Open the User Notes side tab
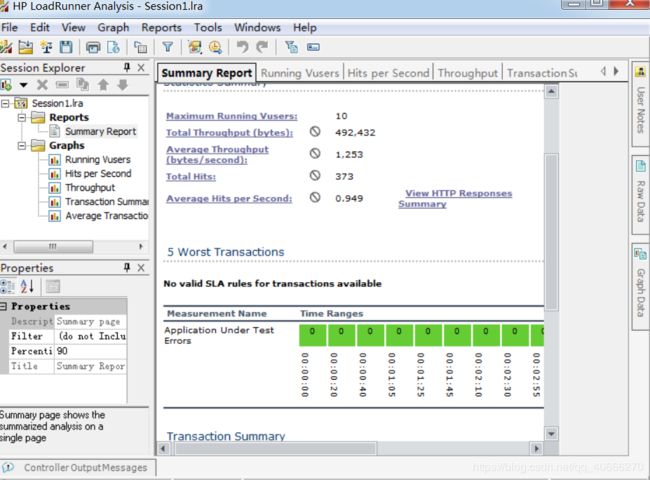Screen dimensions: 650x480 point(640,103)
